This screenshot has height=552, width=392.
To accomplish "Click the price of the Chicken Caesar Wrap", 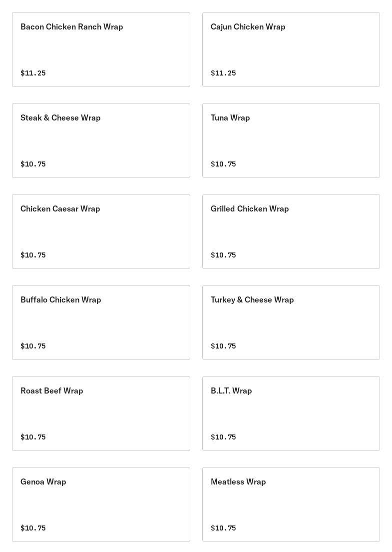I will coord(33,255).
